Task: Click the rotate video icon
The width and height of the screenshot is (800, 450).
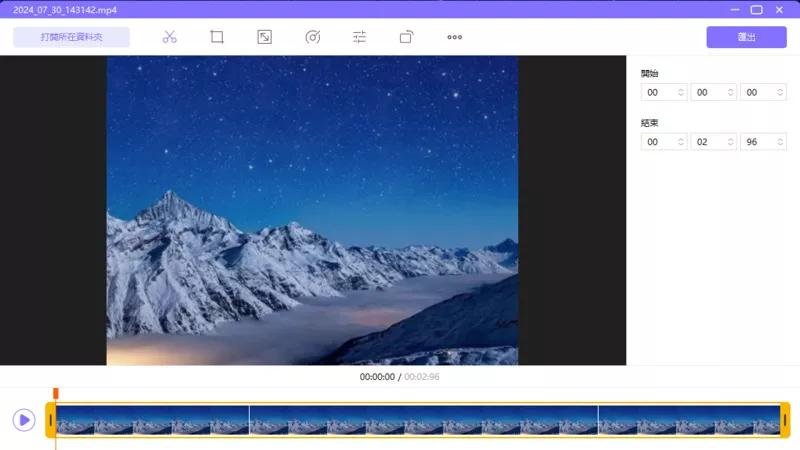Action: point(406,37)
